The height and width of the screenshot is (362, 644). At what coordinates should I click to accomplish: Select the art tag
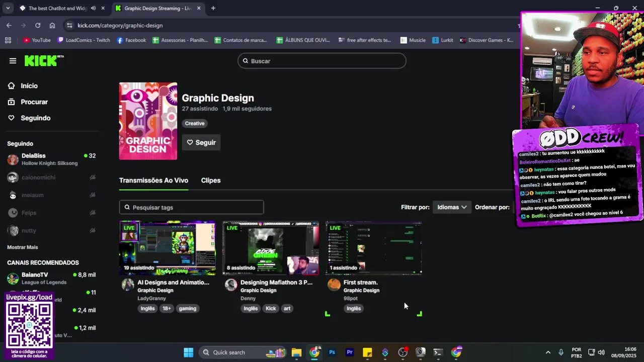tap(287, 309)
